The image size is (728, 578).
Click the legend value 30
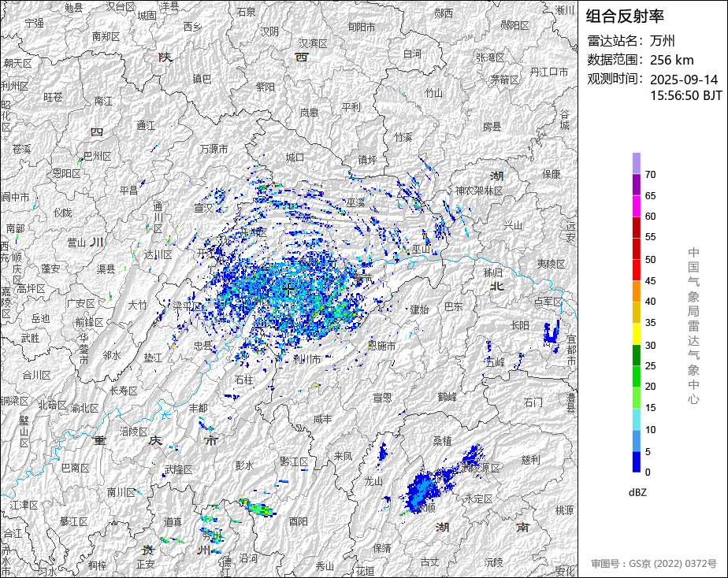[651, 346]
